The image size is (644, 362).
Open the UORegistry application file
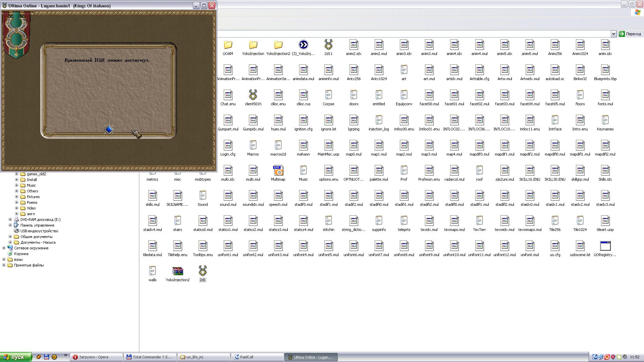pos(605,246)
